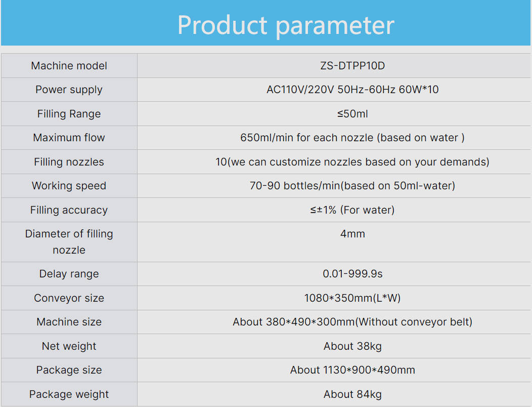Select the Filling nozzles label
The image size is (532, 407).
coord(69,162)
